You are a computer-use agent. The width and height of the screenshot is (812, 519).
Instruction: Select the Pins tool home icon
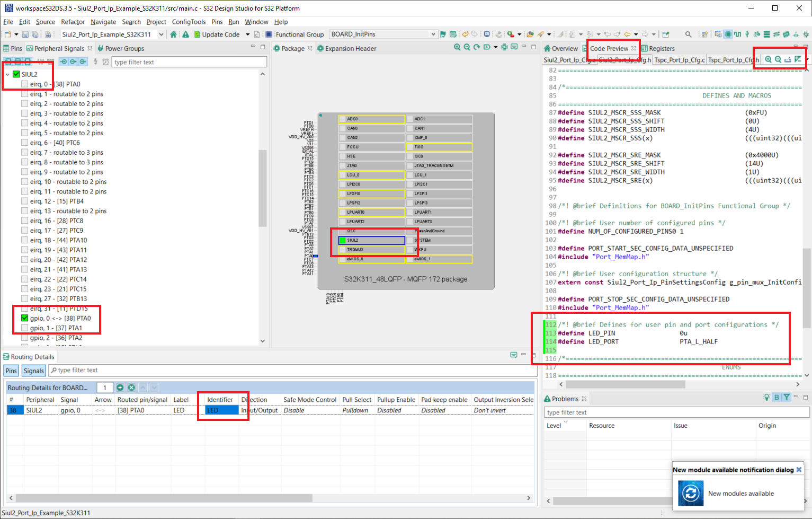(174, 34)
